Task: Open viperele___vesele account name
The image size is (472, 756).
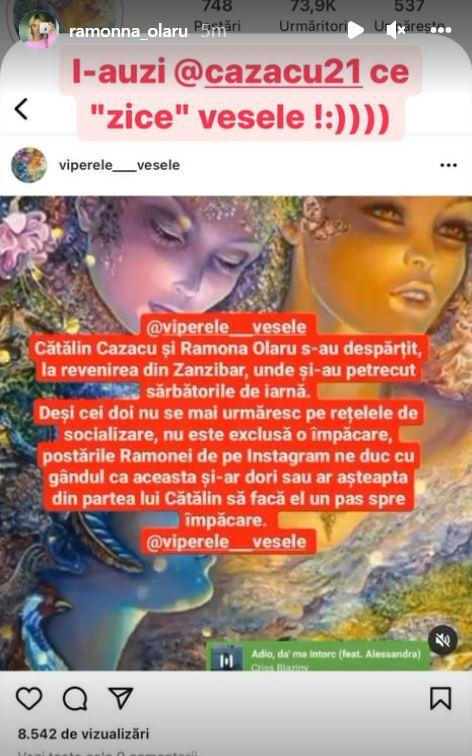Action: coord(120,165)
